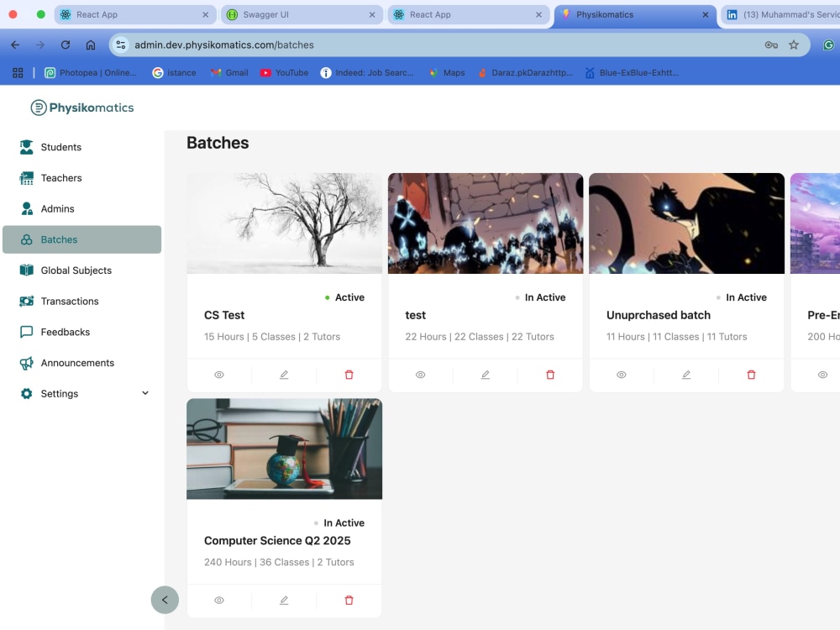Click the In Active status on test batch
Image resolution: width=840 pixels, height=630 pixels.
pos(540,297)
